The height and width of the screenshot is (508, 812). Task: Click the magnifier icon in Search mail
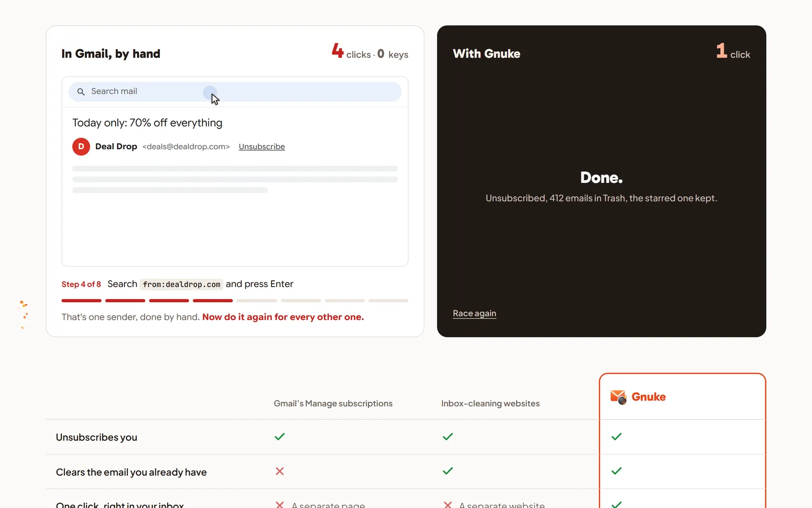pyautogui.click(x=81, y=91)
